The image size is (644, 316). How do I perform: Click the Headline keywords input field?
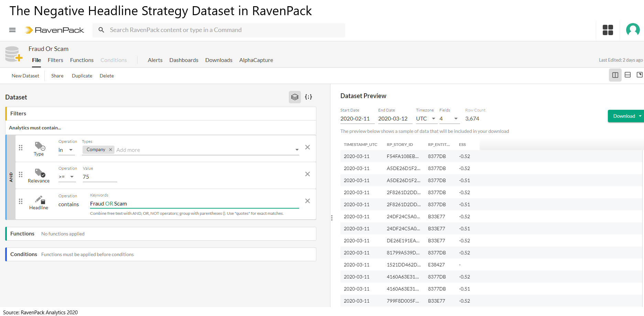194,204
